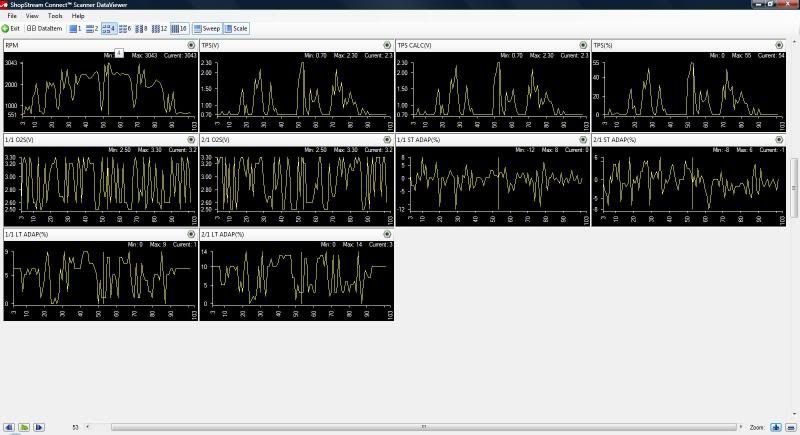
Task: Switch to 2-graph layout
Action: (91, 28)
